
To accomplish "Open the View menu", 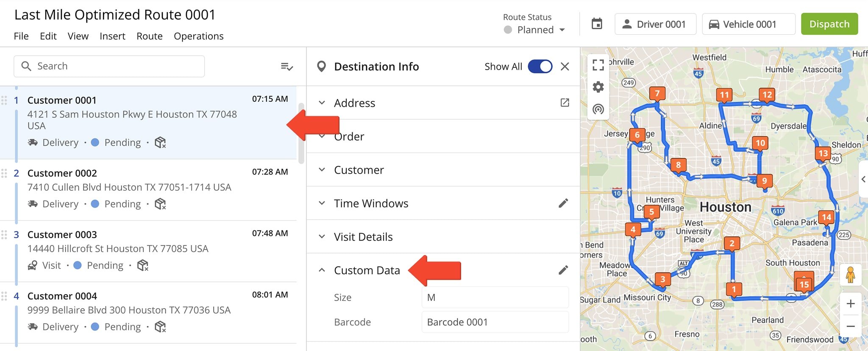I will point(78,36).
